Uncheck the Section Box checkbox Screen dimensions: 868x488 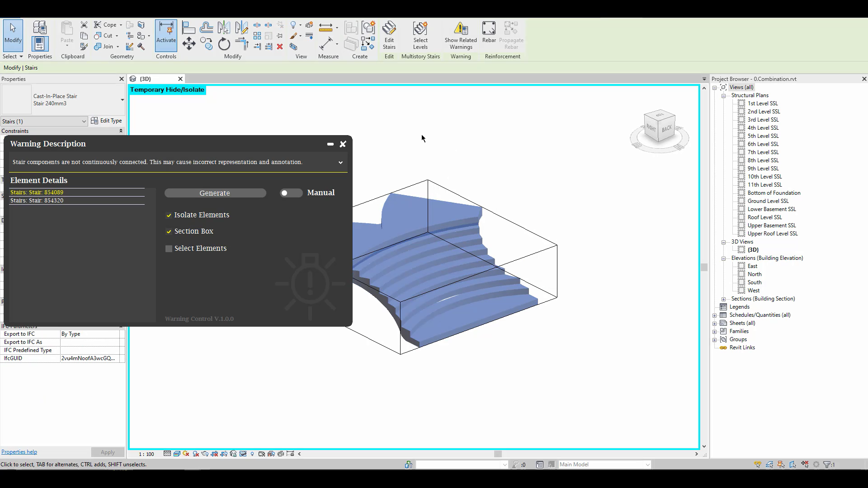point(169,232)
